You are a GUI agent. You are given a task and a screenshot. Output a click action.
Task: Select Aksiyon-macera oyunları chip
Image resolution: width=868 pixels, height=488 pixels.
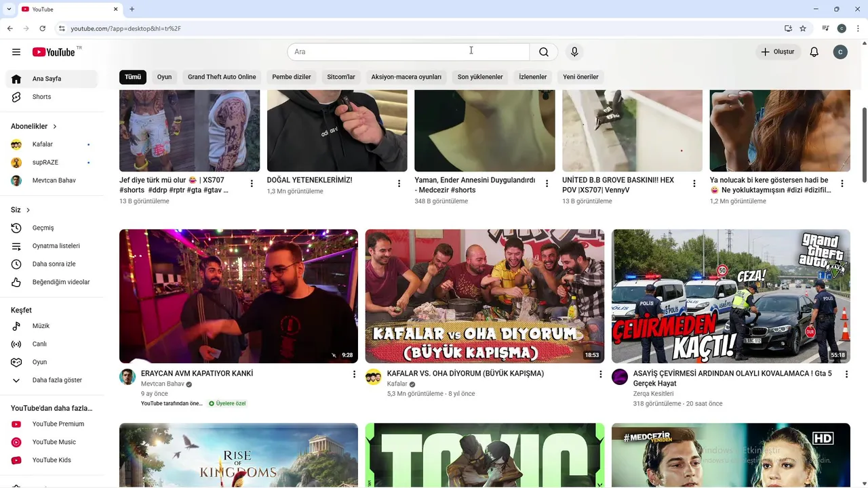point(406,77)
